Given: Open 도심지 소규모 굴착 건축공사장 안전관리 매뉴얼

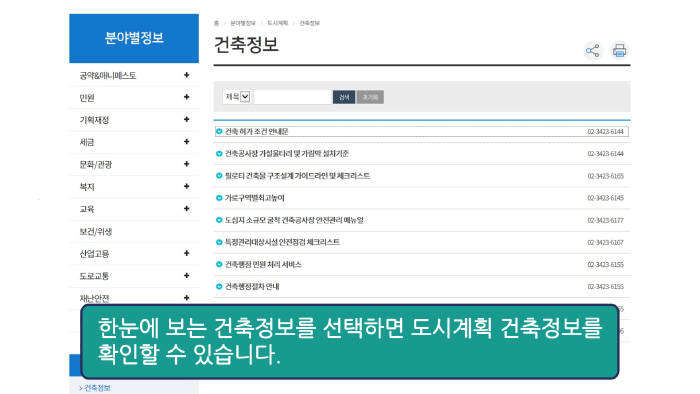Looking at the screenshot, I should (294, 220).
